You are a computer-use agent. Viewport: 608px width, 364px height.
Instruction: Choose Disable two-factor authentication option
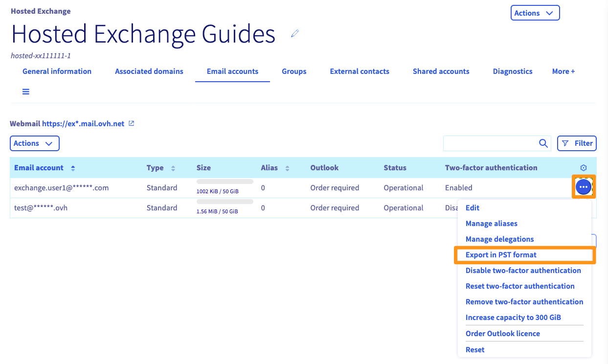(x=523, y=271)
